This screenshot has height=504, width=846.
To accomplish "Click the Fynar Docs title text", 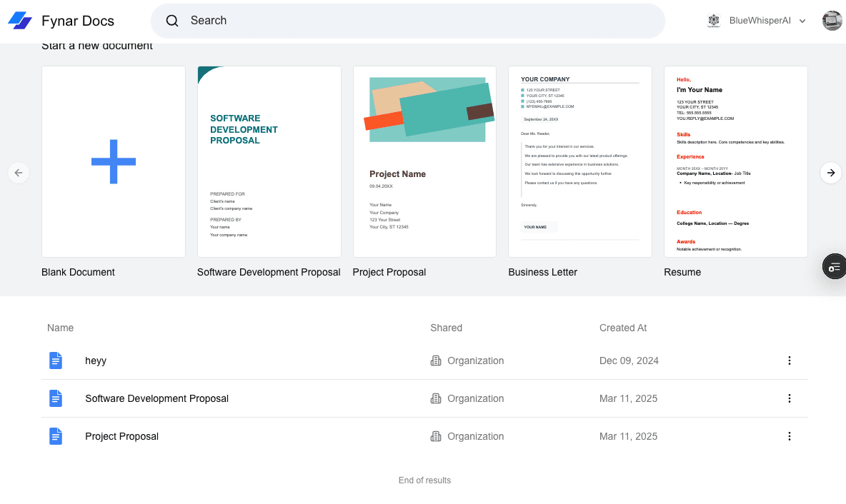I will (78, 21).
